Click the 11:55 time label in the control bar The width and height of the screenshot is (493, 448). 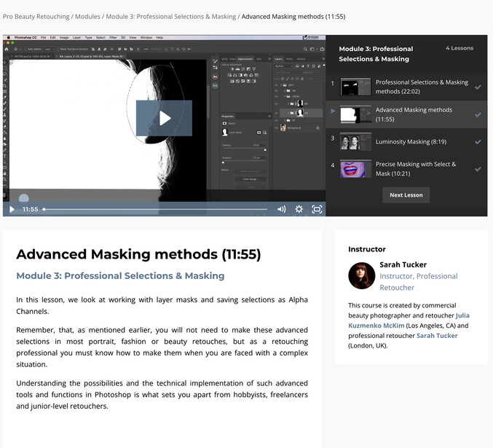(x=30, y=209)
